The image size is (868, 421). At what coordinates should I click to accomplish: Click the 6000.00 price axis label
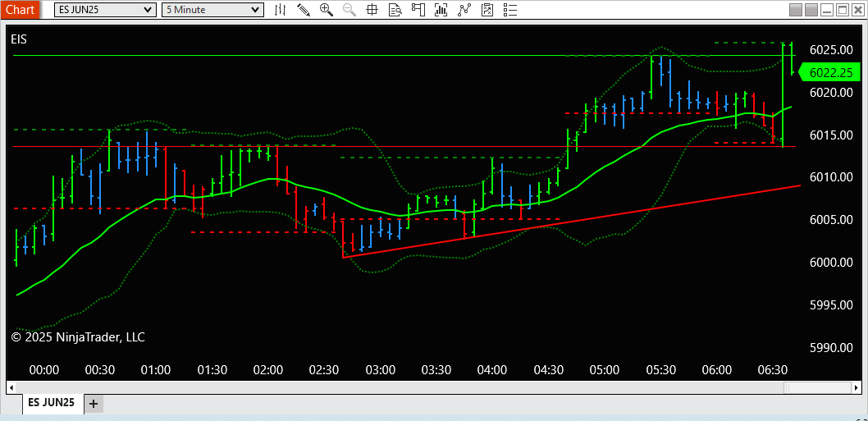point(831,263)
